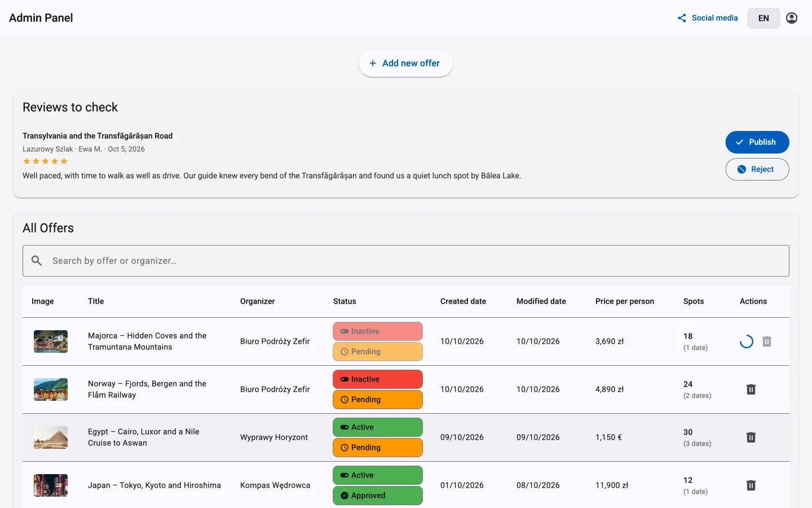Click the loading spinner in Majorca row
The height and width of the screenshot is (508, 812).
pos(747,341)
